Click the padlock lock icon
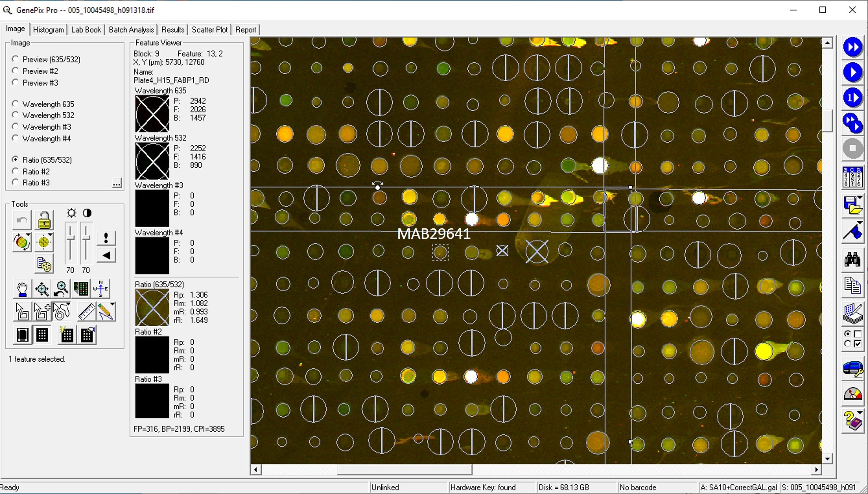 (44, 220)
